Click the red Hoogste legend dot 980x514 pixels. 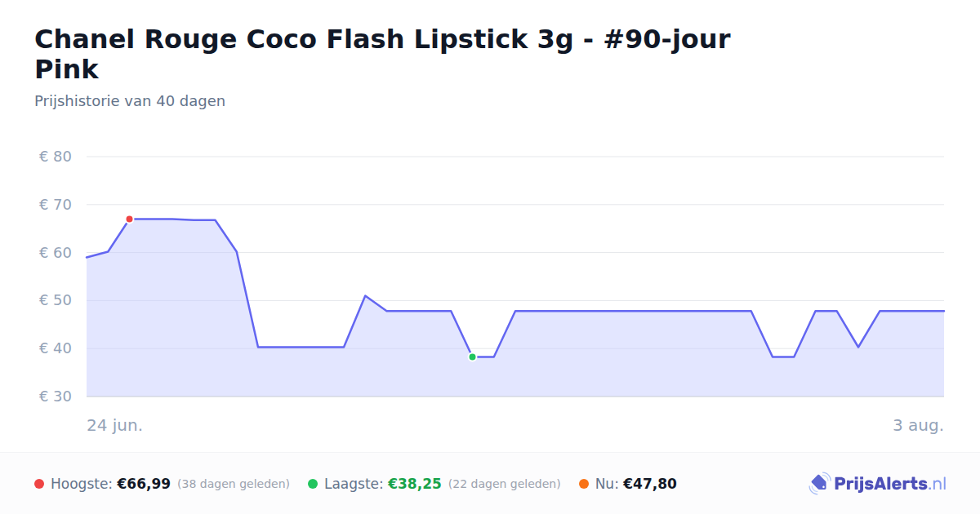(x=39, y=484)
